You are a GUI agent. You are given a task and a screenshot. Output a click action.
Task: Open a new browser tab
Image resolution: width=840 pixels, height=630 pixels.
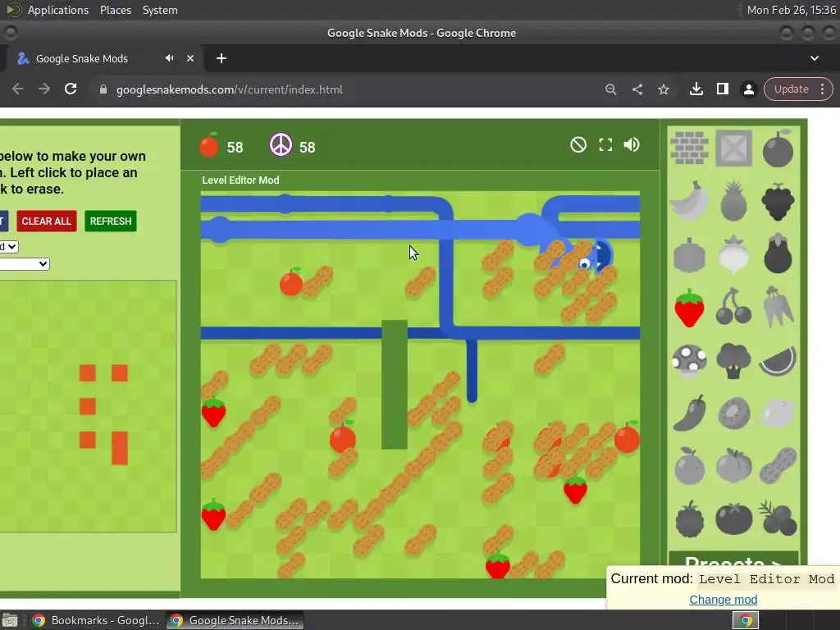[221, 58]
